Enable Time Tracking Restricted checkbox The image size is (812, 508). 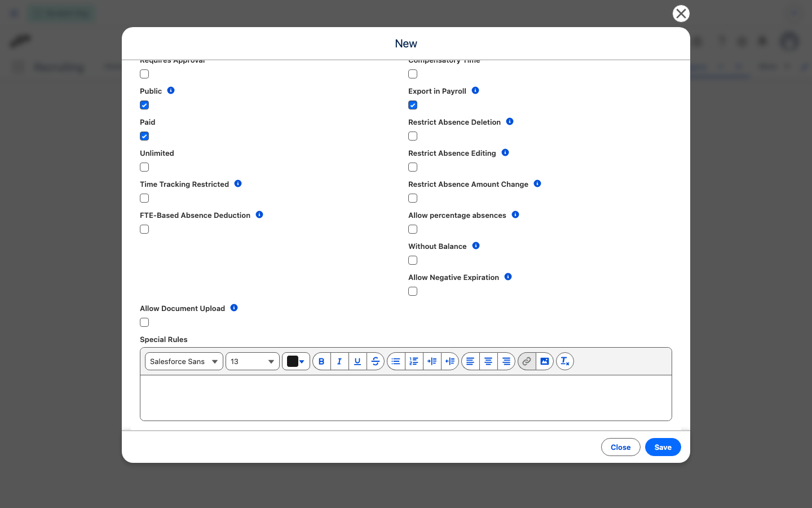[144, 198]
